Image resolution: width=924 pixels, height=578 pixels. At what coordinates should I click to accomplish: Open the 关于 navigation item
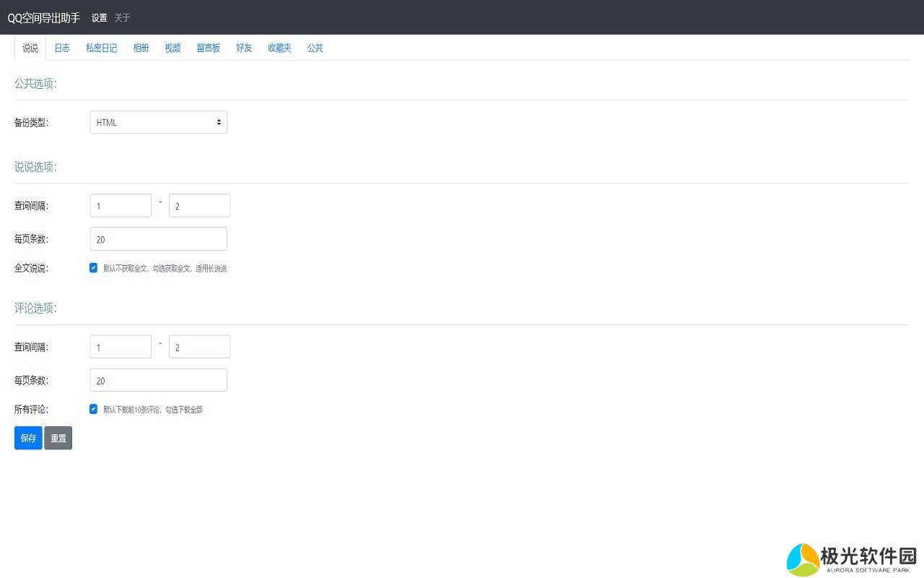(x=122, y=18)
